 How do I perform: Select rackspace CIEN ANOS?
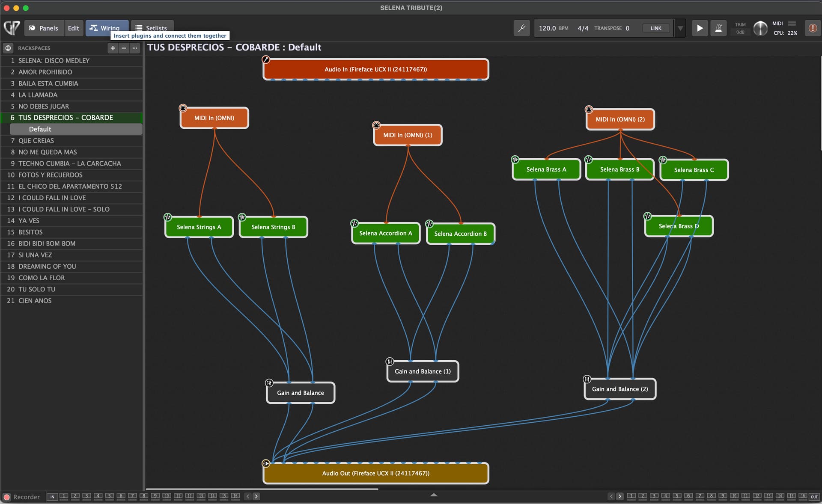pos(71,301)
